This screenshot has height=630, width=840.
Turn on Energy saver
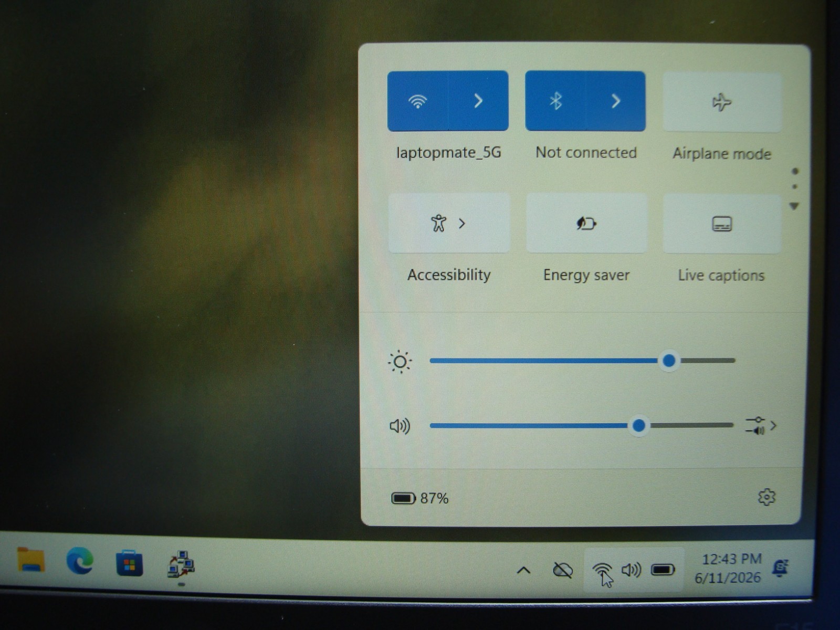click(586, 224)
